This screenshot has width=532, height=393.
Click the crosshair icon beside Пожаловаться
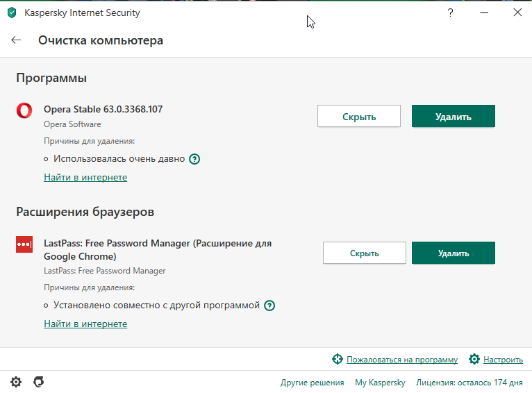coord(338,359)
